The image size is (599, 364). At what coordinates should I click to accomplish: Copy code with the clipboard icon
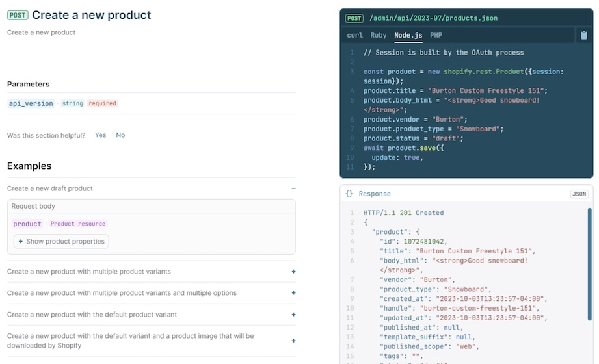coord(584,35)
